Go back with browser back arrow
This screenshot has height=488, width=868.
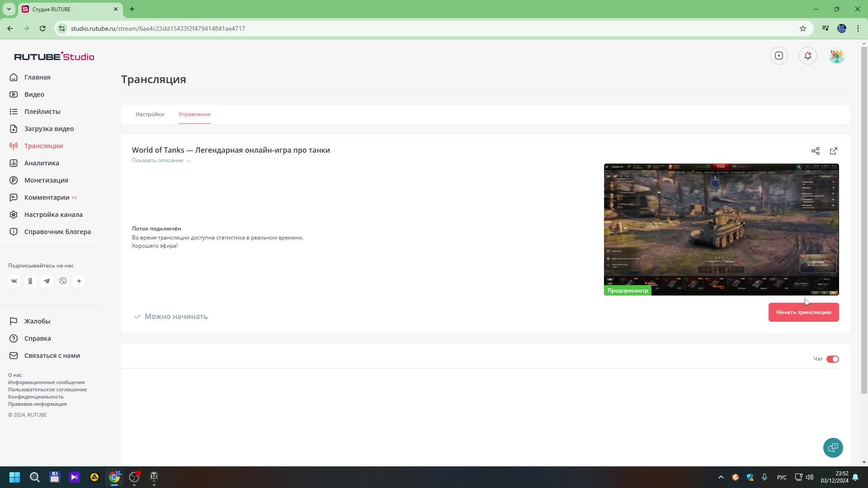pyautogui.click(x=10, y=28)
